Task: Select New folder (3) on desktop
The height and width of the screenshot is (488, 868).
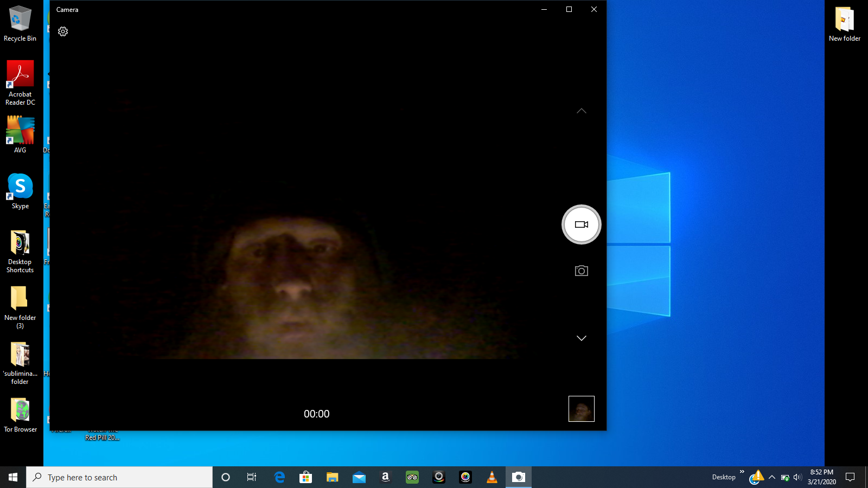Action: click(20, 307)
